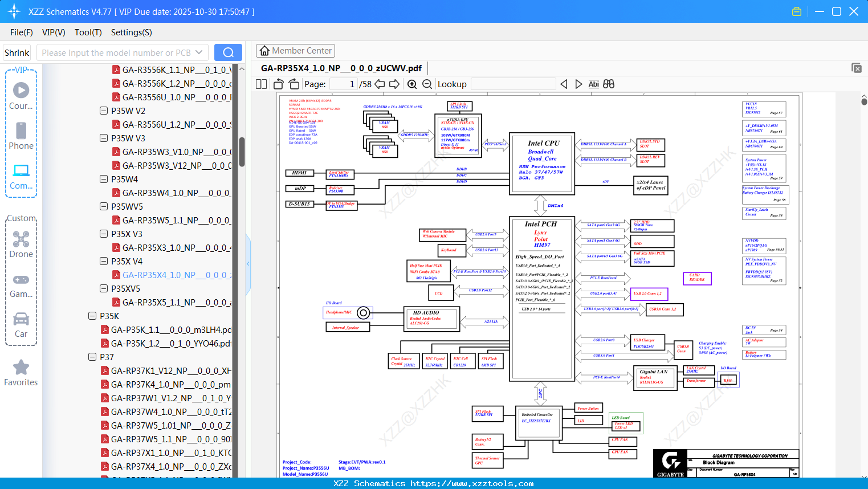
Task: Click the schematic block diagram page
Action: (540, 285)
